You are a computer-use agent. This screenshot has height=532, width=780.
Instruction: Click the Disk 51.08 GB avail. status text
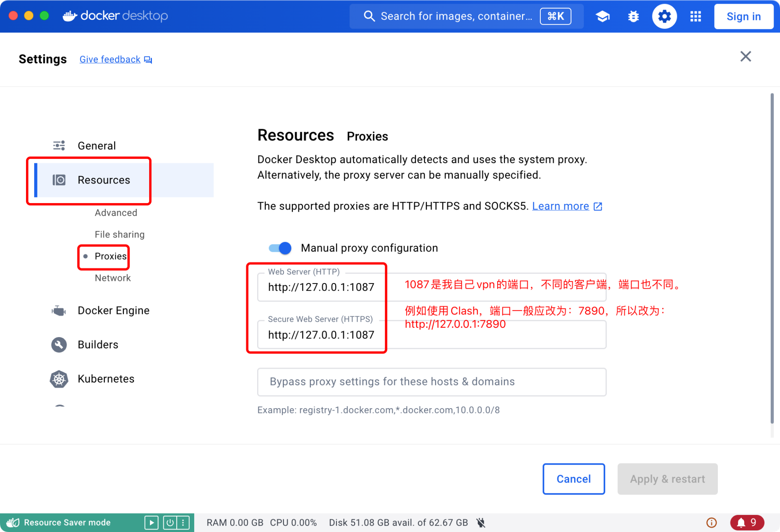(398, 522)
